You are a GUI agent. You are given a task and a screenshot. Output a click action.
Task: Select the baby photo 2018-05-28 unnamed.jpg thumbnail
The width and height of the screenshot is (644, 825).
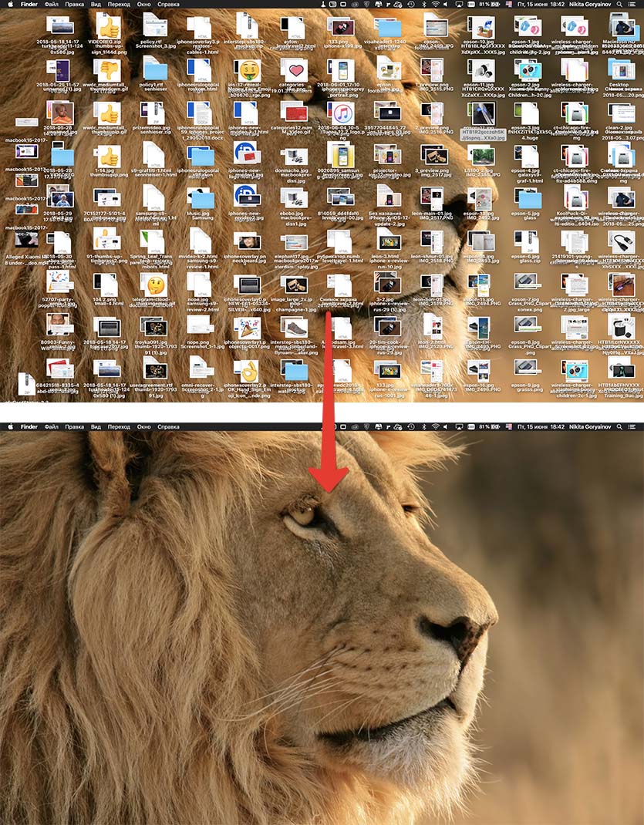(62, 113)
